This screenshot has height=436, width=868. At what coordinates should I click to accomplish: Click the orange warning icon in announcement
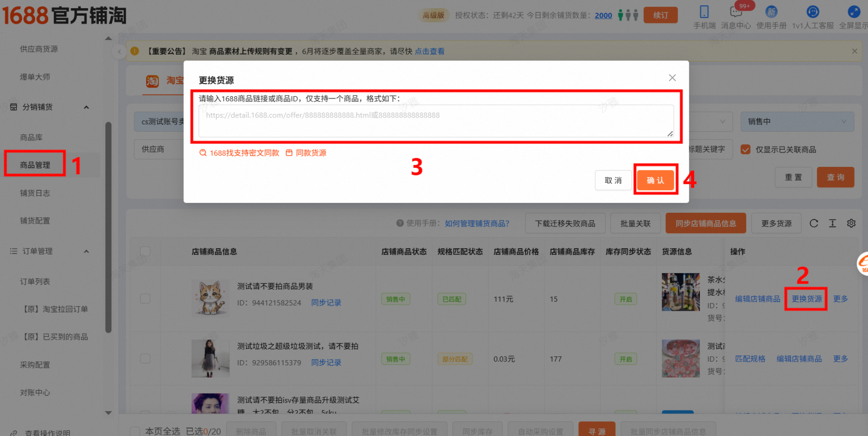point(135,51)
